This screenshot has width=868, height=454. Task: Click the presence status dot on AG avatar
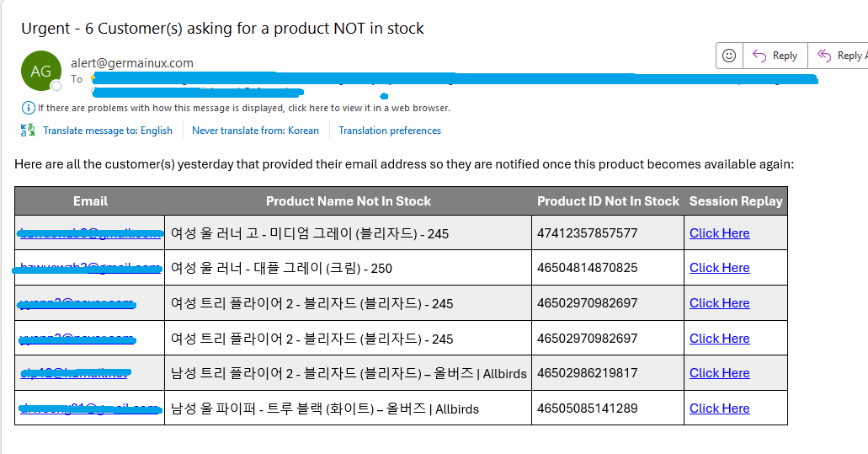[x=56, y=86]
